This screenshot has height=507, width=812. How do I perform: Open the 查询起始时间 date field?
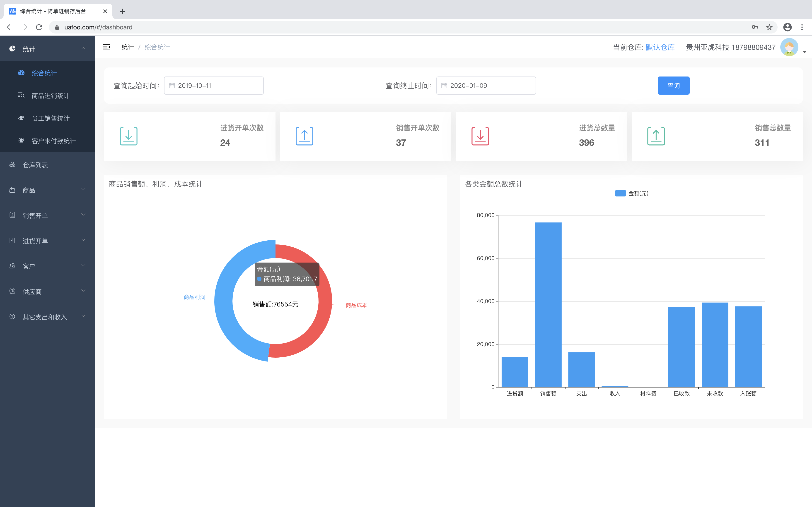click(214, 86)
